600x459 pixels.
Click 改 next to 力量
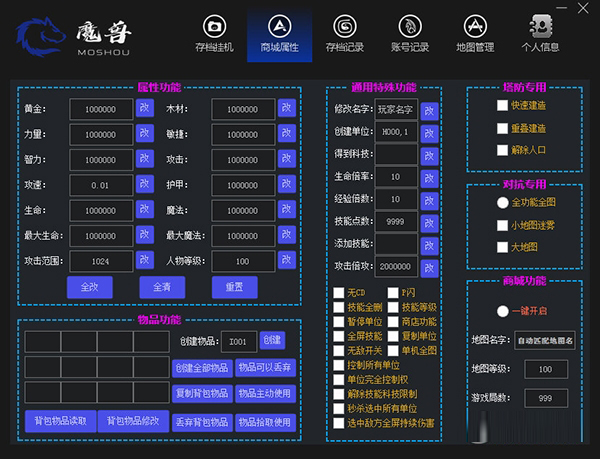[145, 133]
